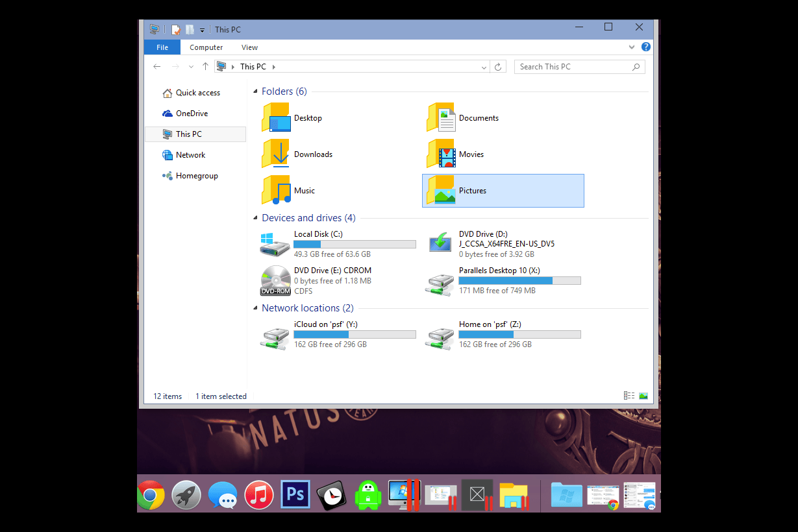This screenshot has height=532, width=798.
Task: Switch to details view icon
Action: [629, 396]
